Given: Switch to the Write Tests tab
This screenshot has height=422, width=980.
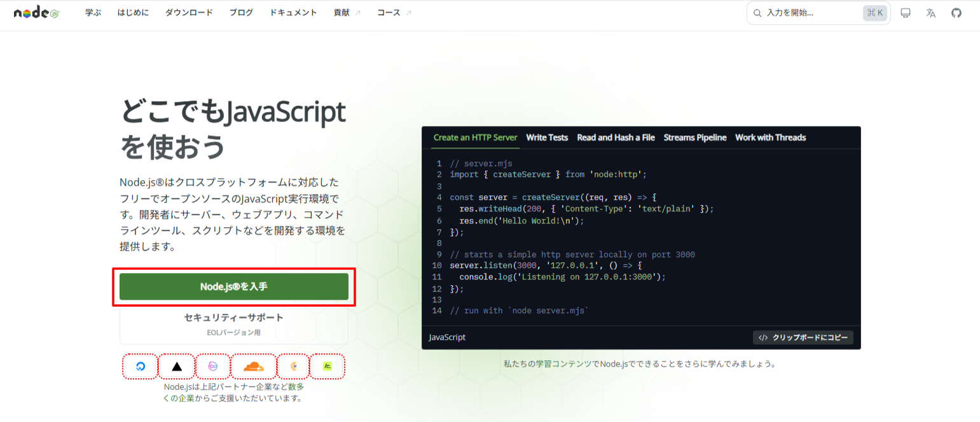Looking at the screenshot, I should [547, 137].
